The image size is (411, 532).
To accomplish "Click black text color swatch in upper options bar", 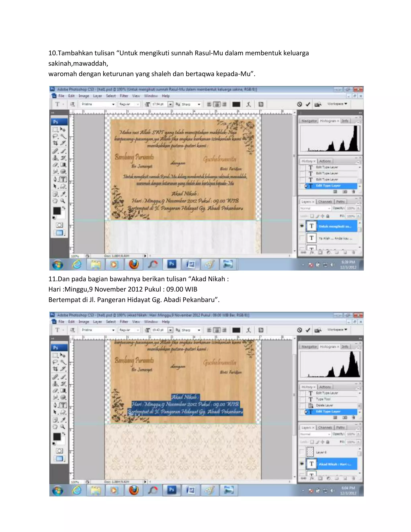I will [236, 104].
